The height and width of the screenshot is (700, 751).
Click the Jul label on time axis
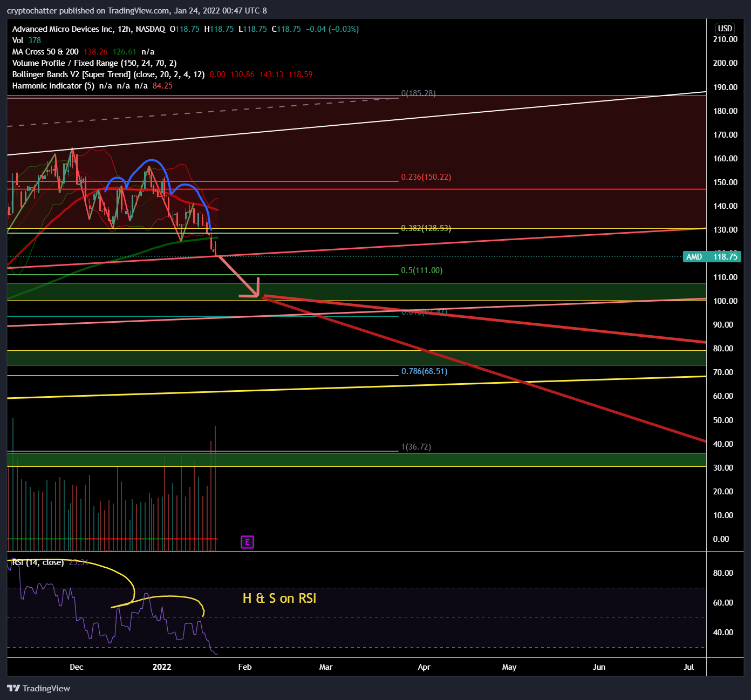[x=688, y=667]
